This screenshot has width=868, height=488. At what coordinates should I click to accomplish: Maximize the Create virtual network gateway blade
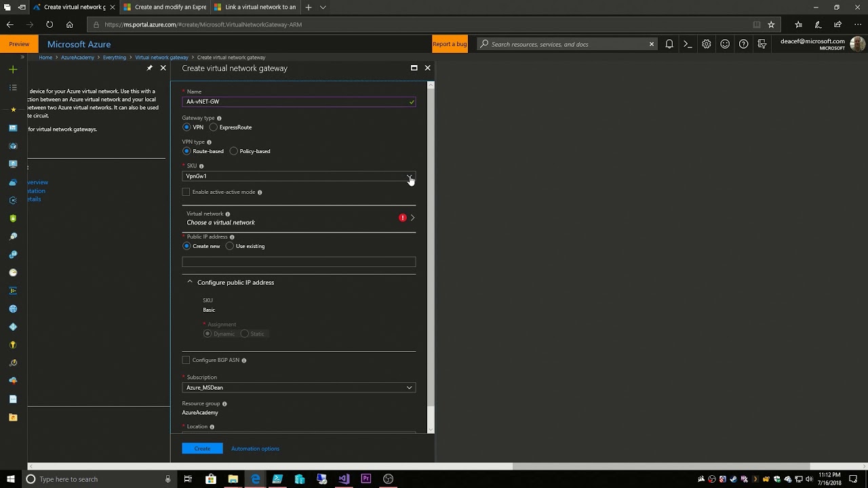click(414, 68)
